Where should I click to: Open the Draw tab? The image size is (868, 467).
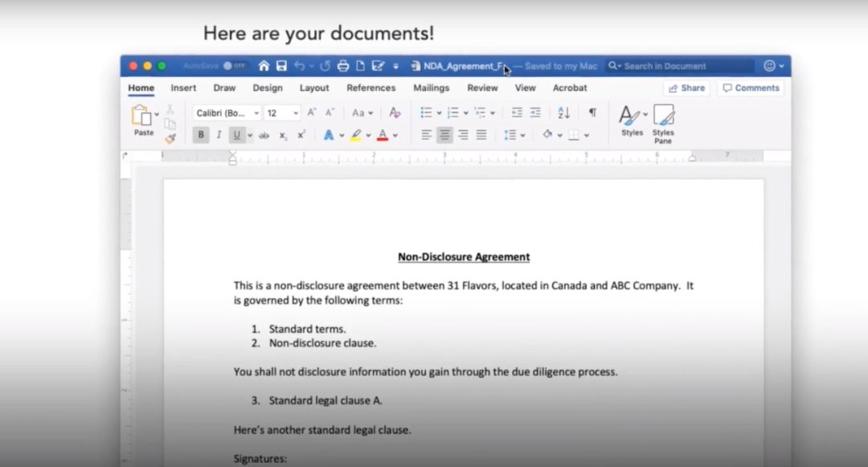pyautogui.click(x=224, y=88)
